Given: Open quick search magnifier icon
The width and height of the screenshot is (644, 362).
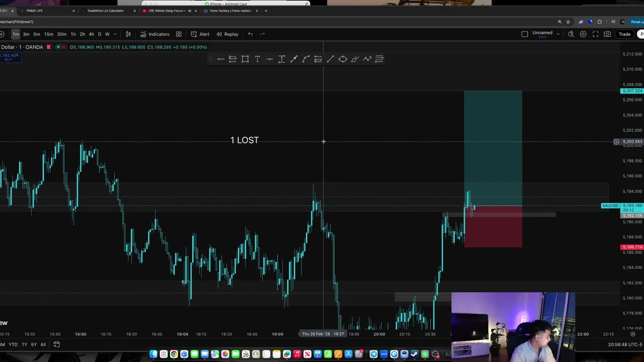Looking at the screenshot, I should click(x=571, y=34).
